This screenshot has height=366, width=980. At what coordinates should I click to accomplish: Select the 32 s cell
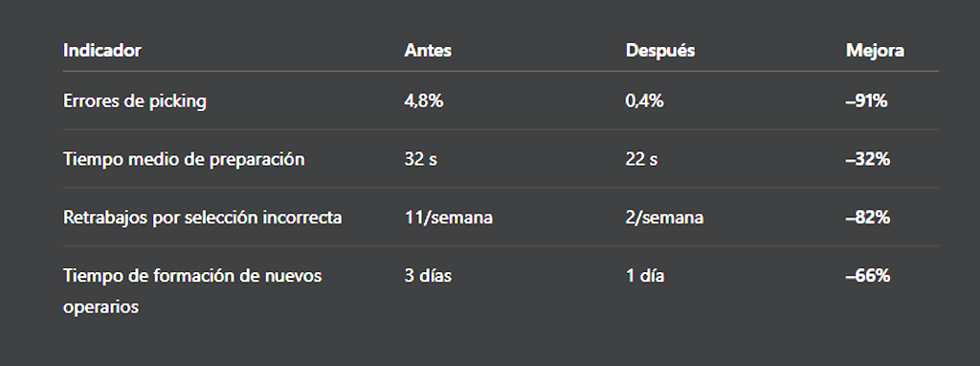click(421, 160)
